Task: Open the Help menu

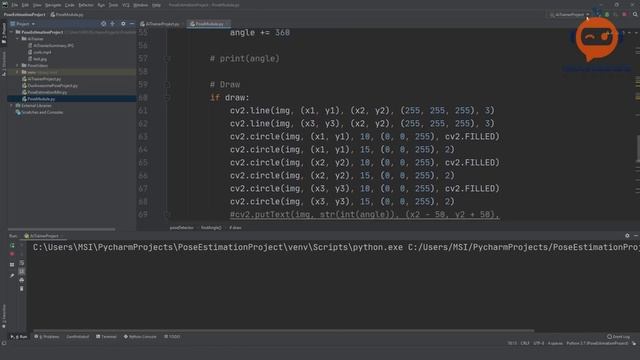Action: point(156,5)
